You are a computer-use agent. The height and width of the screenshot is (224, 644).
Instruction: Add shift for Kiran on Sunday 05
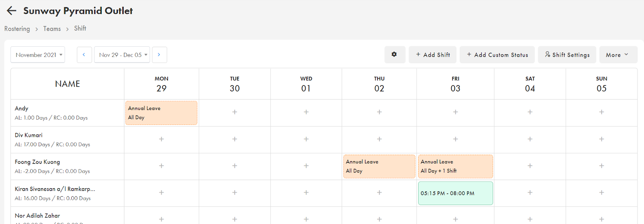(601, 193)
